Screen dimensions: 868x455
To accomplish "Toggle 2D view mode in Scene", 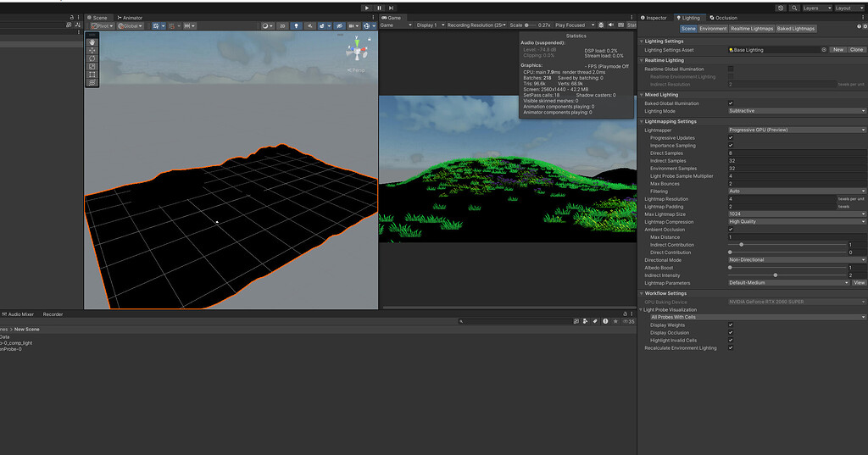I will point(283,25).
